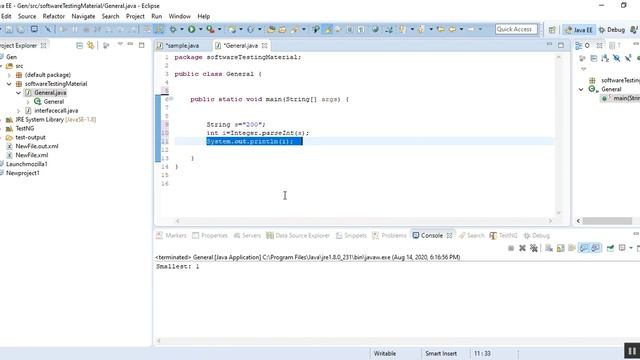Screen dimensions: 640x360
Task: Click the Open Type icon in toolbar
Action: click(x=271, y=29)
